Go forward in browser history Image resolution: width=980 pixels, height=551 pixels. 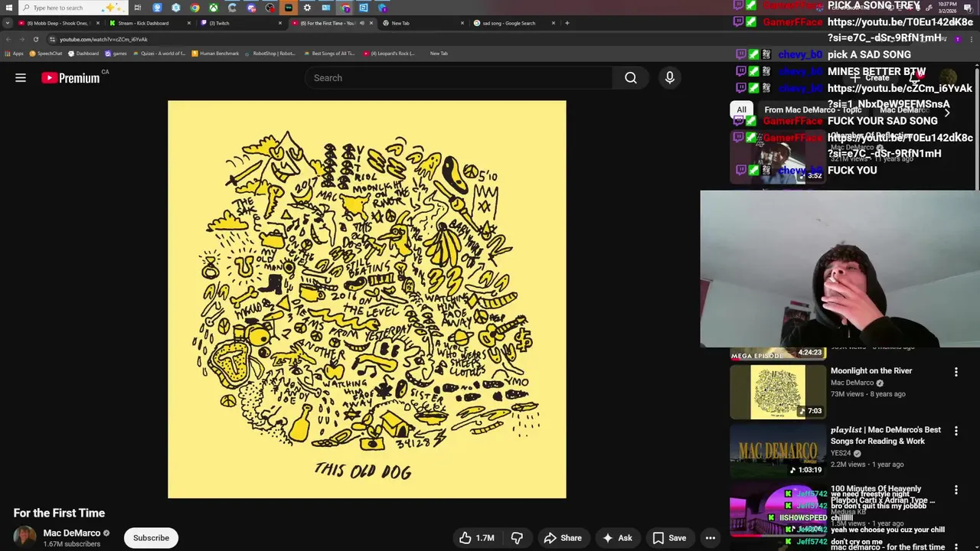[x=21, y=39]
